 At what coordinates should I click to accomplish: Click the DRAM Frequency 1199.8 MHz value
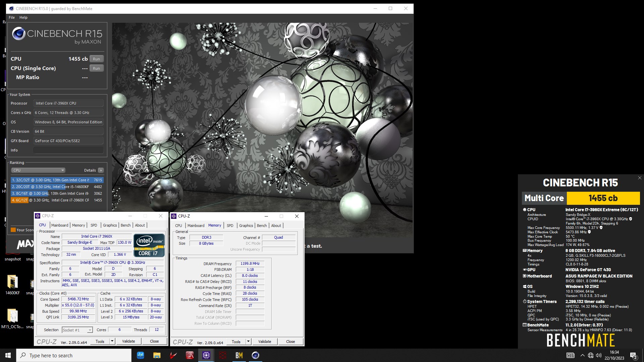(x=250, y=263)
